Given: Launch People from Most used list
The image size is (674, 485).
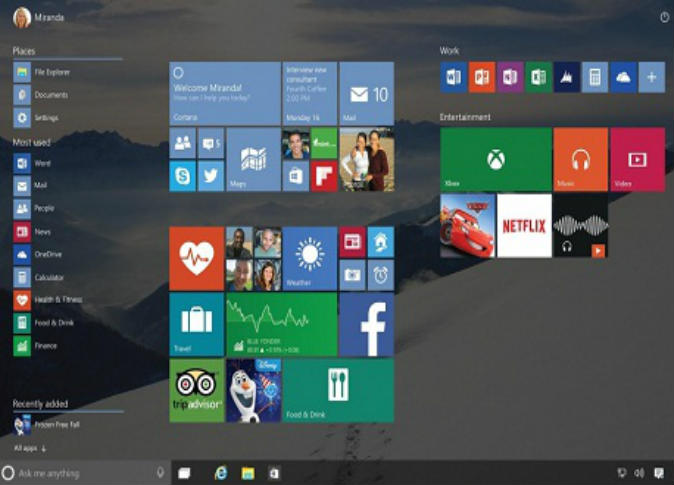Looking at the screenshot, I should click(x=34, y=209).
